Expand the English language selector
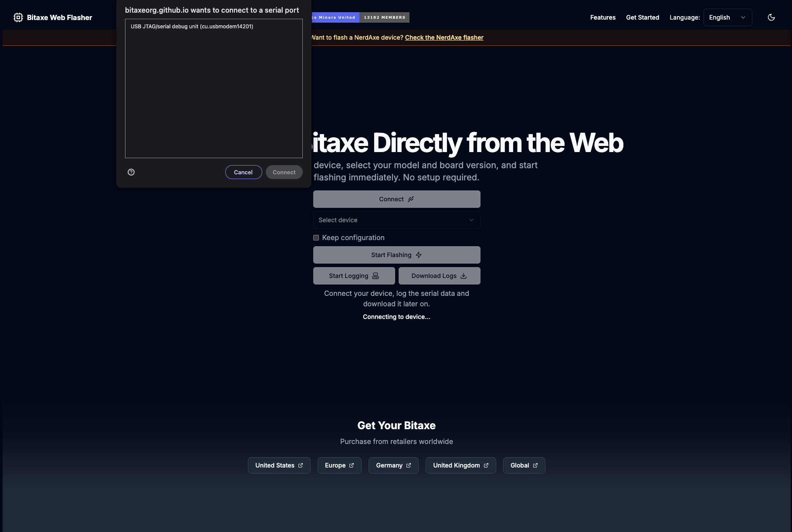The height and width of the screenshot is (532, 792). click(x=728, y=17)
